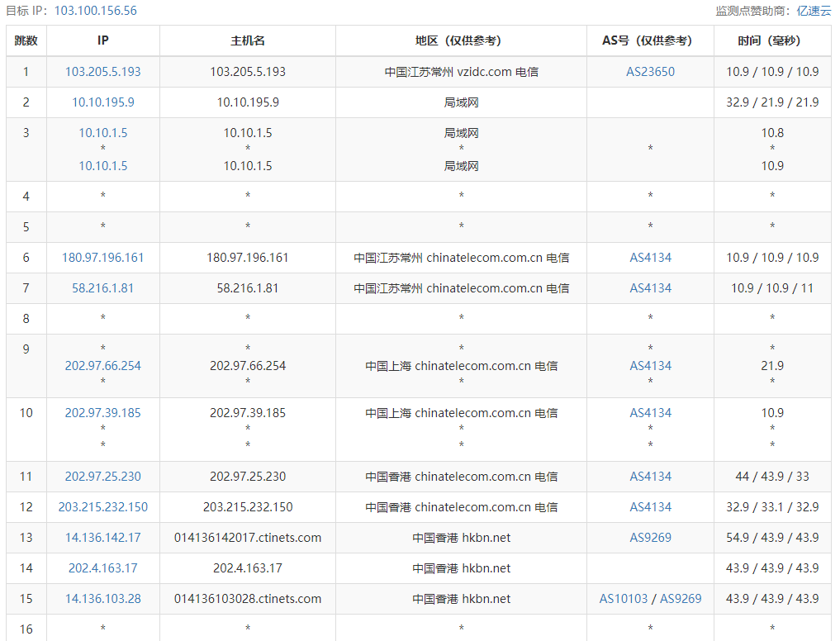840x641 pixels.
Task: Open AS4134 link in hop 7 row
Action: coord(650,288)
